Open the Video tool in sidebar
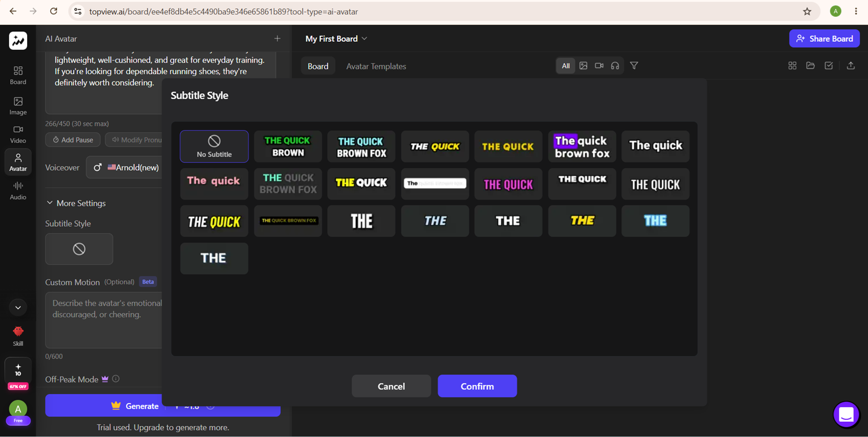 pos(18,135)
